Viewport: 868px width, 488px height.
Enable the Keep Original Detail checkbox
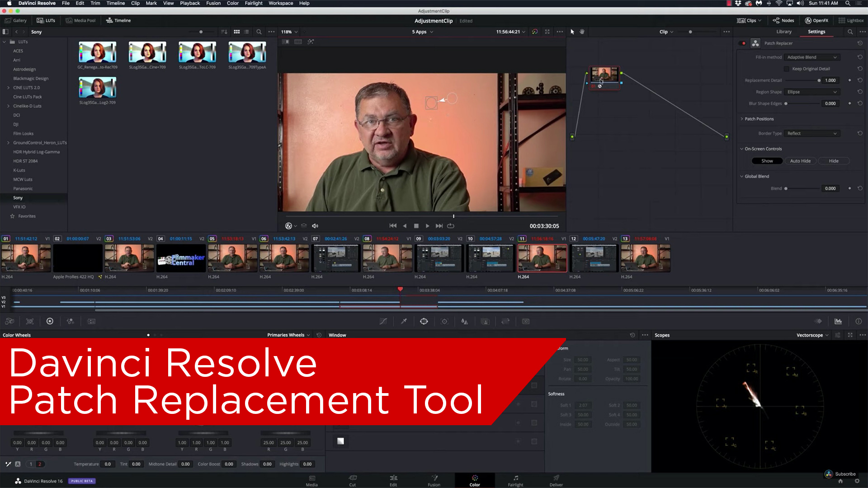point(787,69)
